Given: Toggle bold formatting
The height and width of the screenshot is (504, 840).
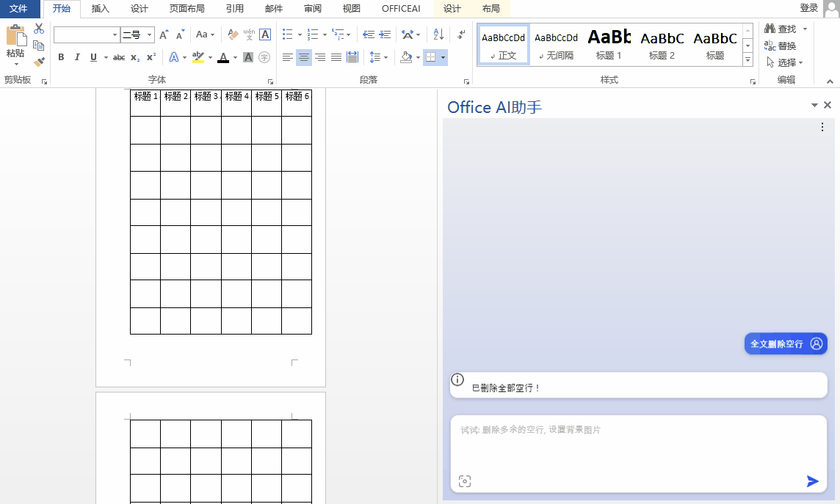Looking at the screenshot, I should [x=61, y=57].
